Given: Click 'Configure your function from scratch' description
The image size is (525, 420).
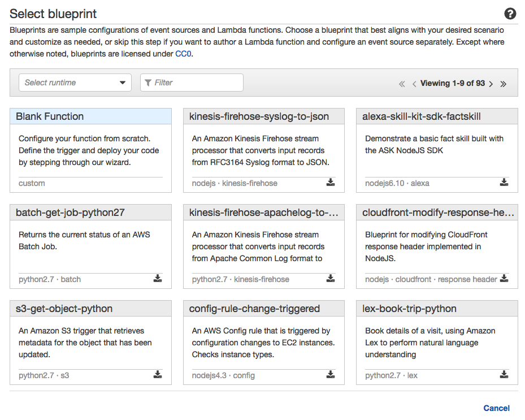Looking at the screenshot, I should coord(89,150).
